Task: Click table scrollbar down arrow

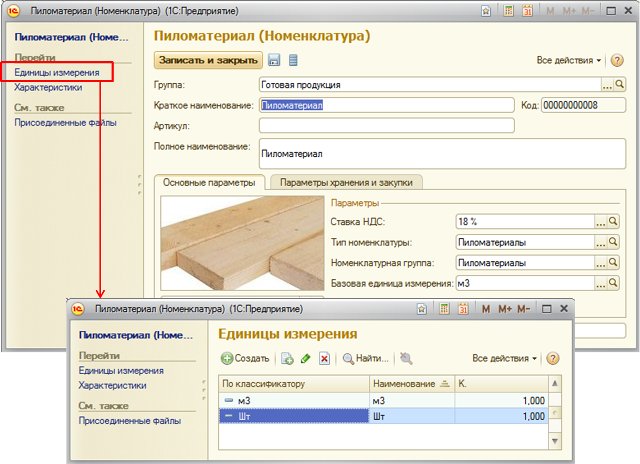Action: tap(555, 441)
